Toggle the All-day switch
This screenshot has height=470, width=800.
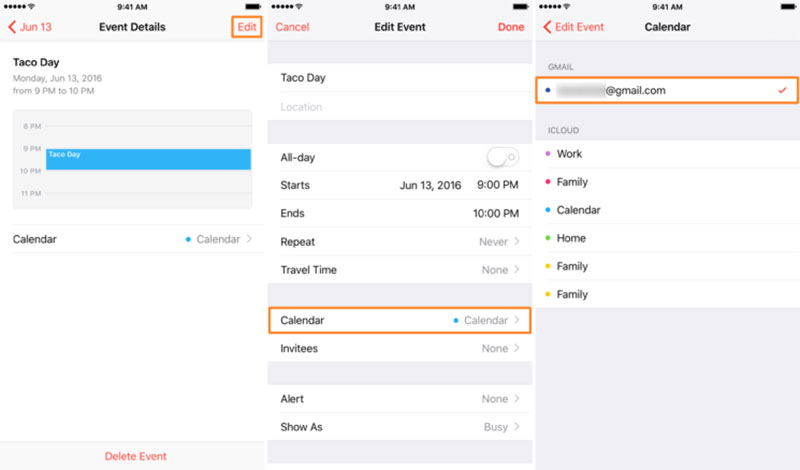pyautogui.click(x=501, y=157)
